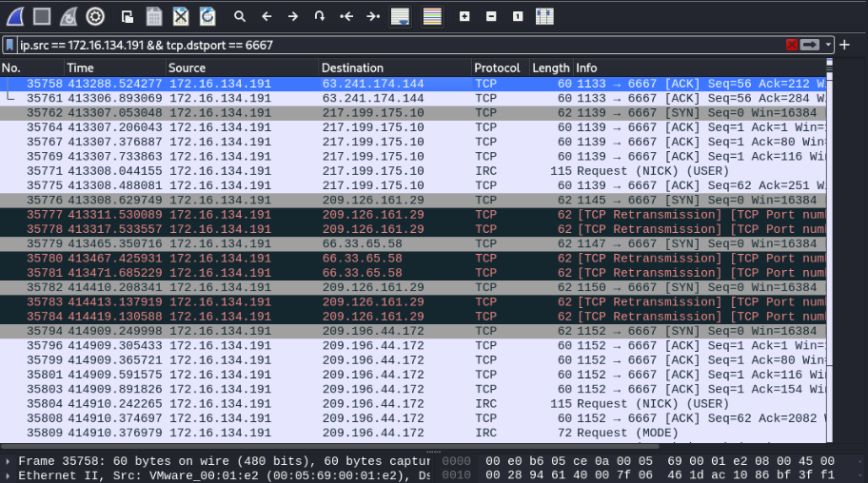Close the capture file
The image size is (868, 483).
tap(181, 16)
